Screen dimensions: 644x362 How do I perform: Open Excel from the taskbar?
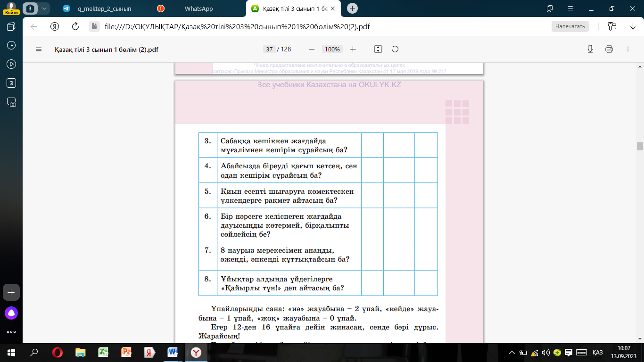click(103, 353)
